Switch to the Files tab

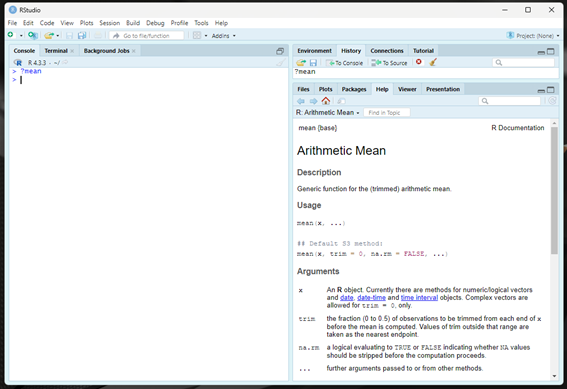tap(303, 89)
